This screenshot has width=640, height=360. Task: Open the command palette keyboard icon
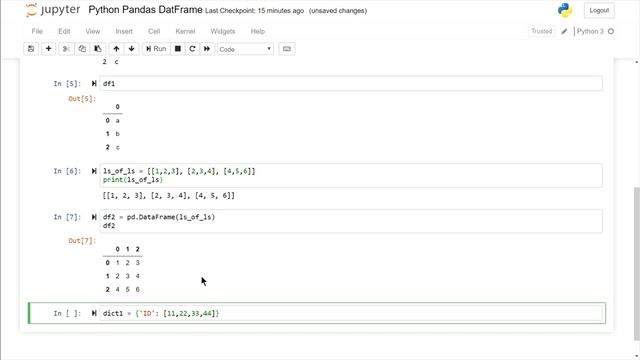pyautogui.click(x=287, y=49)
